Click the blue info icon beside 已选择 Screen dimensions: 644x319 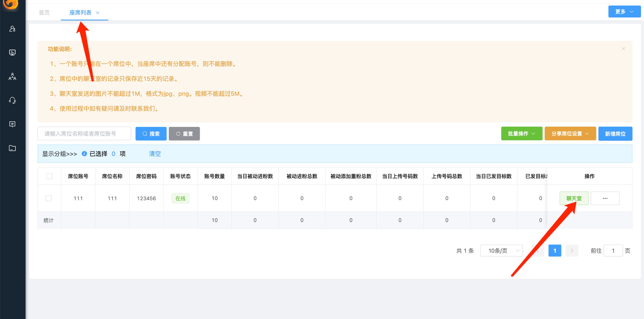pos(84,154)
